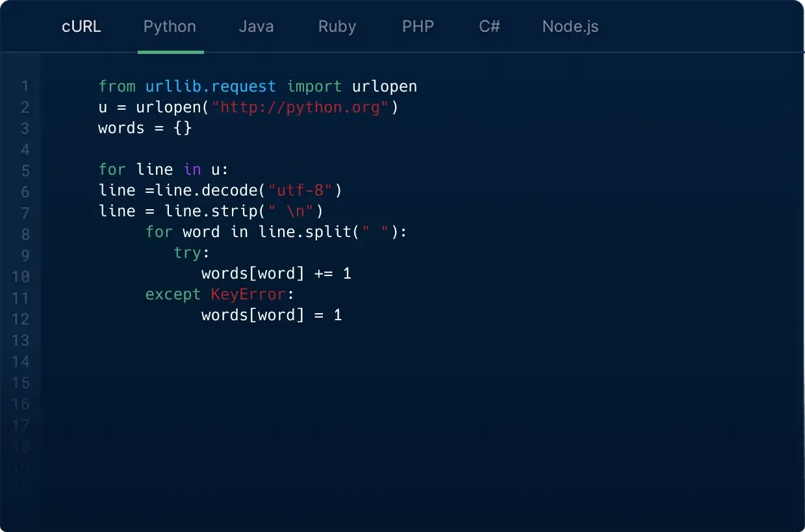Screen dimensions: 805x532
Task: Click the urllib.request module name
Action: click(211, 86)
